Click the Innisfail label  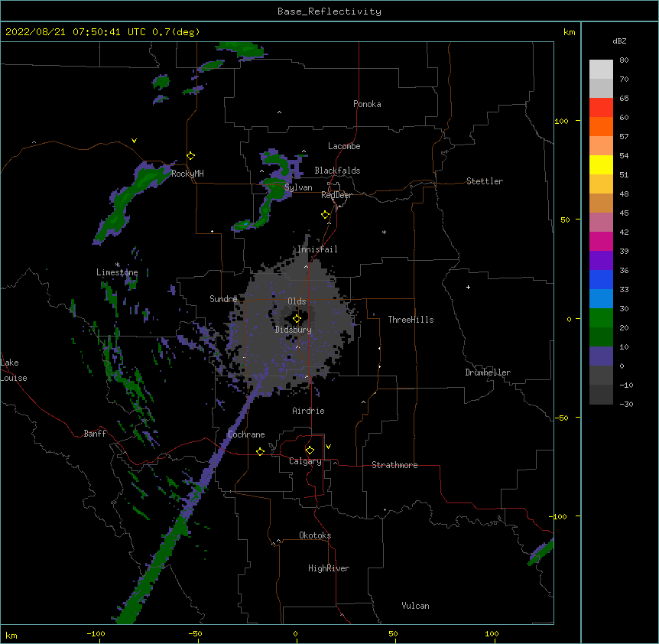317,249
